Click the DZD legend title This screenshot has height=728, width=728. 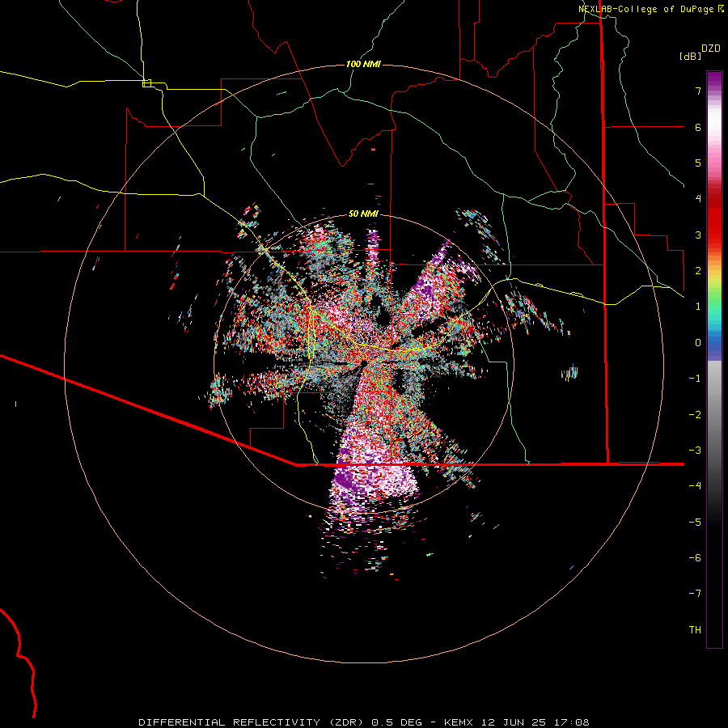tap(711, 49)
